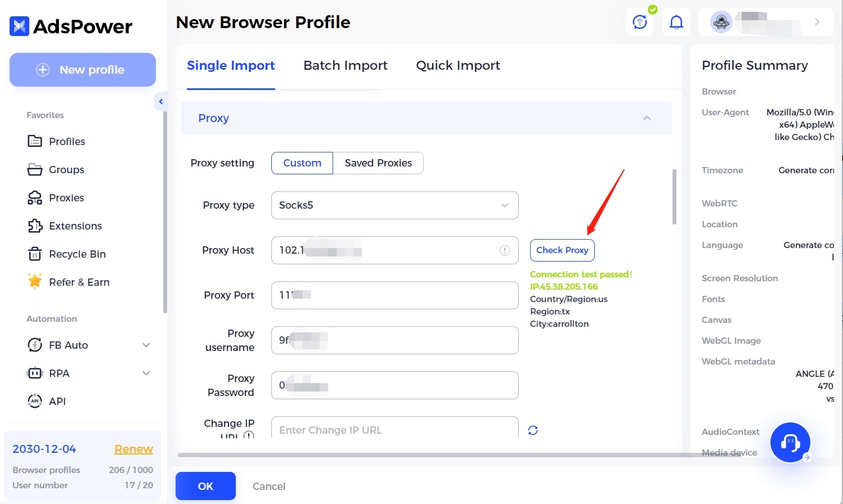The image size is (843, 504).
Task: Open the Recycle Bin section
Action: 77,254
